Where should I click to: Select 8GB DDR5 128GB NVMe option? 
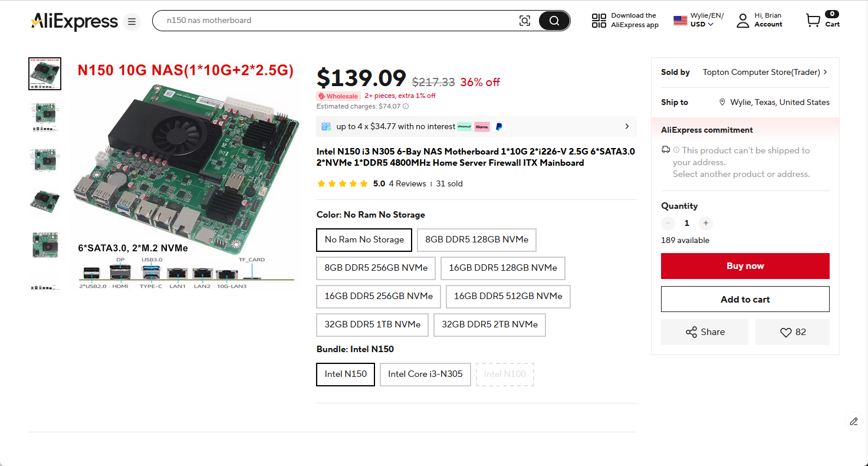click(476, 239)
